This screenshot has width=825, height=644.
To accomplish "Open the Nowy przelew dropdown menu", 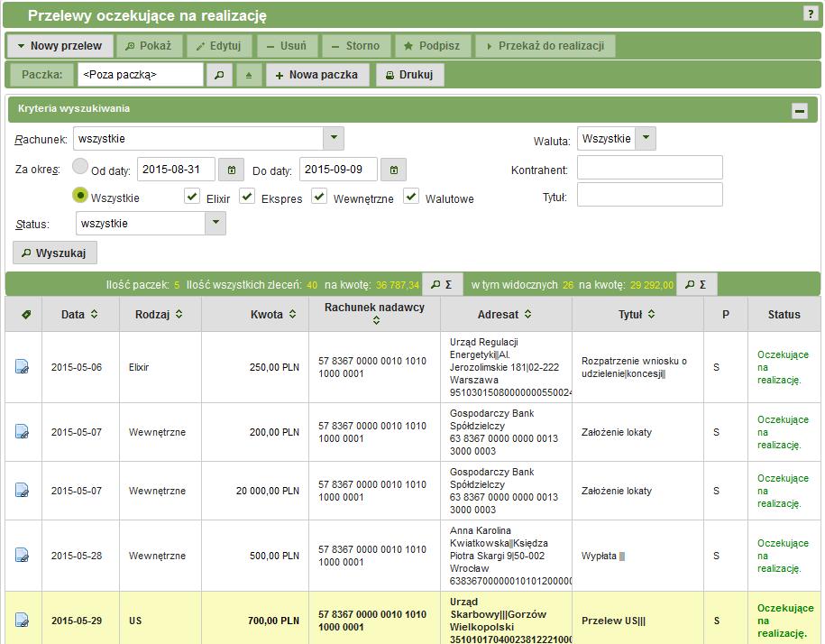I will (x=60, y=46).
